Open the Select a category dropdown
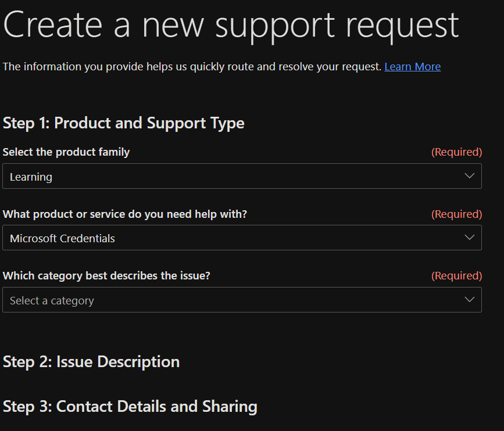The image size is (504, 431). pos(242,300)
